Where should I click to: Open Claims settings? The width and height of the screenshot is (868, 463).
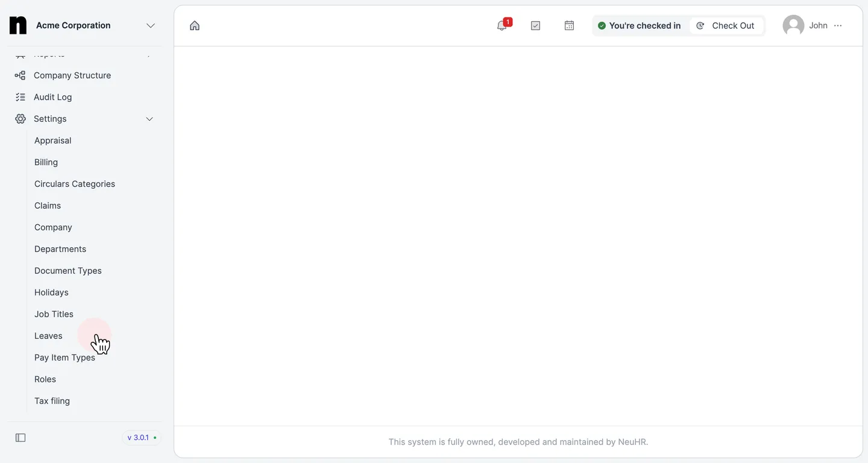tap(48, 206)
